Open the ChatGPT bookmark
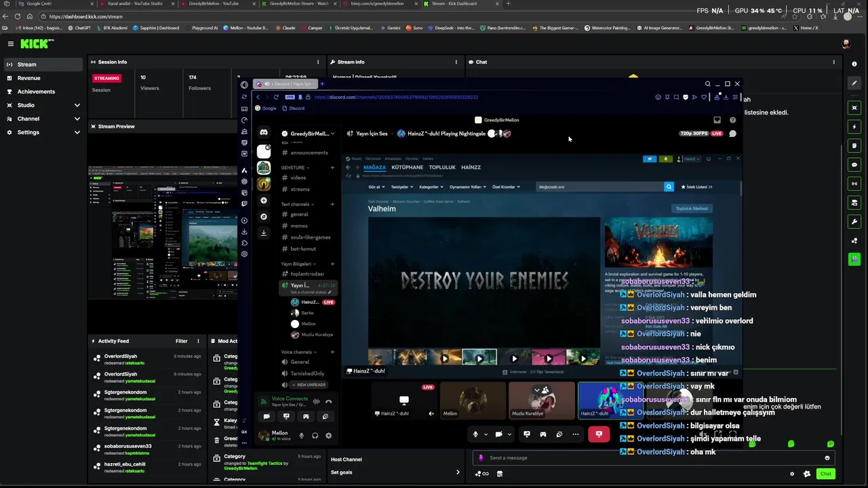Screen dimensions: 868x488 click(79, 28)
